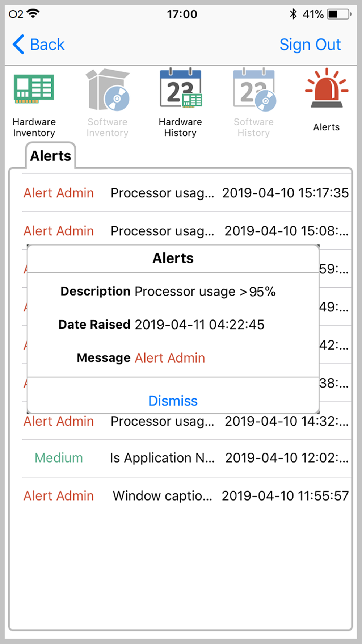This screenshot has height=644, width=362.
Task: Tap the battery status icon
Action: (339, 14)
